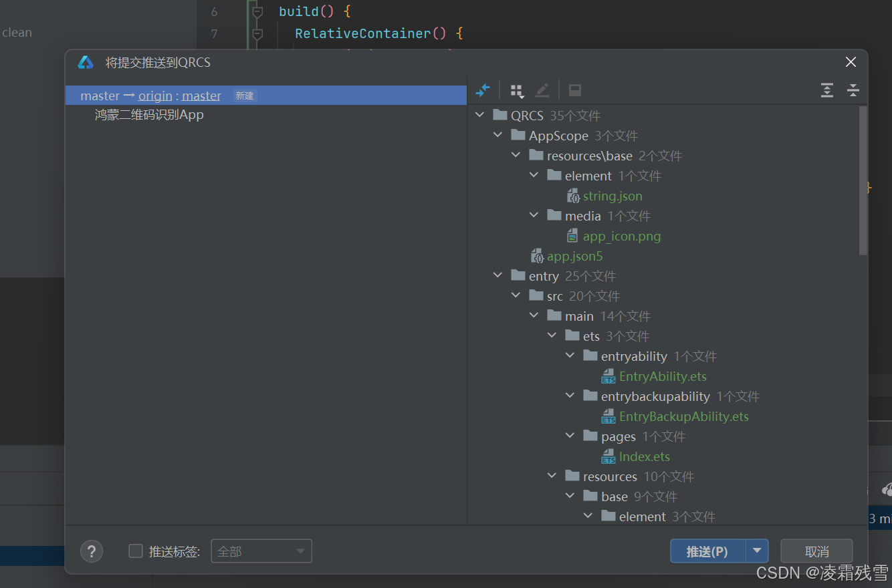Collapse the base 9个文件 node

(x=570, y=496)
